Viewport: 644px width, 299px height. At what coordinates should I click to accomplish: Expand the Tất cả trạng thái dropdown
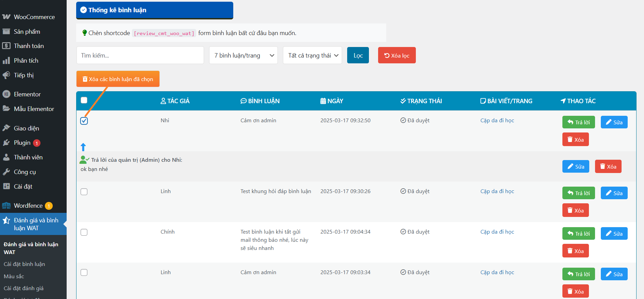tap(312, 55)
